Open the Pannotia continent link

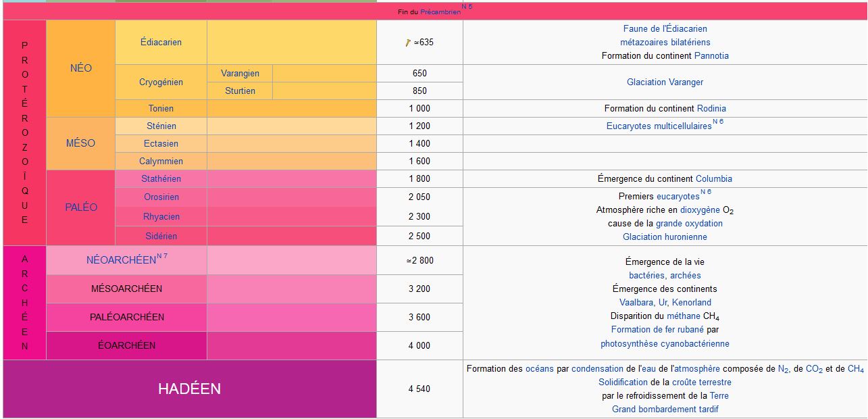click(x=711, y=55)
